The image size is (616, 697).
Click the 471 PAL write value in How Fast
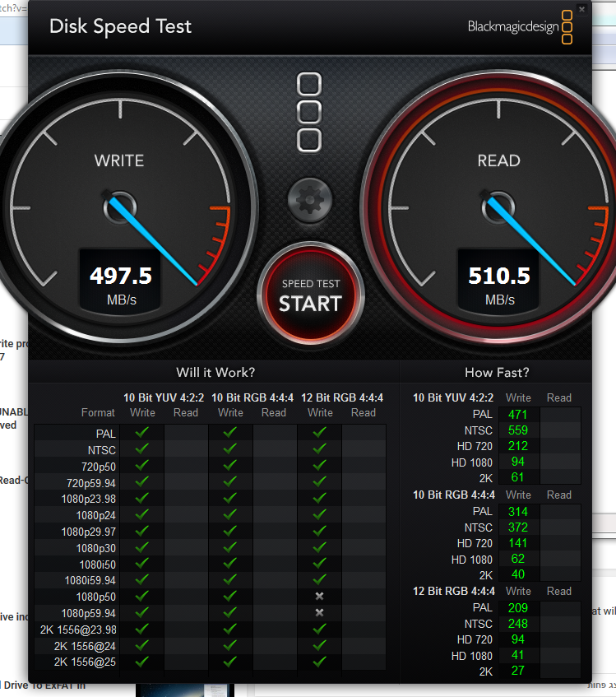[518, 415]
